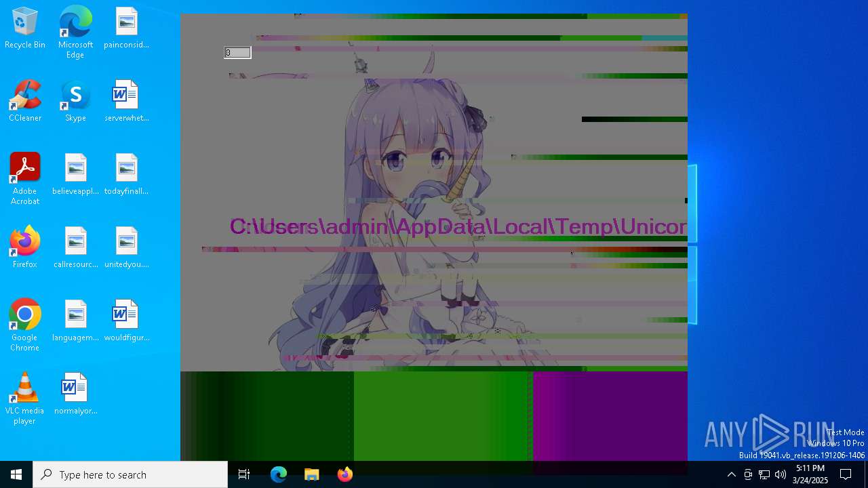Open File Explorer from the taskbar
The image size is (868, 488).
pos(312,474)
